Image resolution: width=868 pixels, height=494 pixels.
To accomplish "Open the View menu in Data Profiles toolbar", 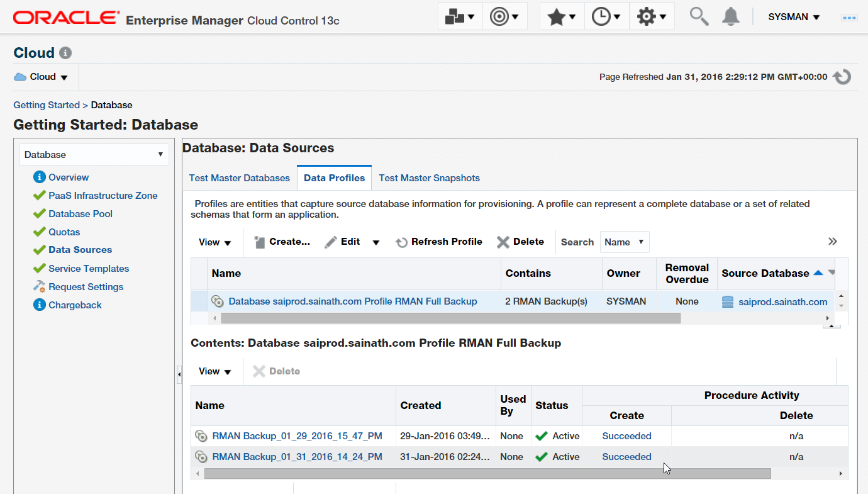I will click(215, 242).
